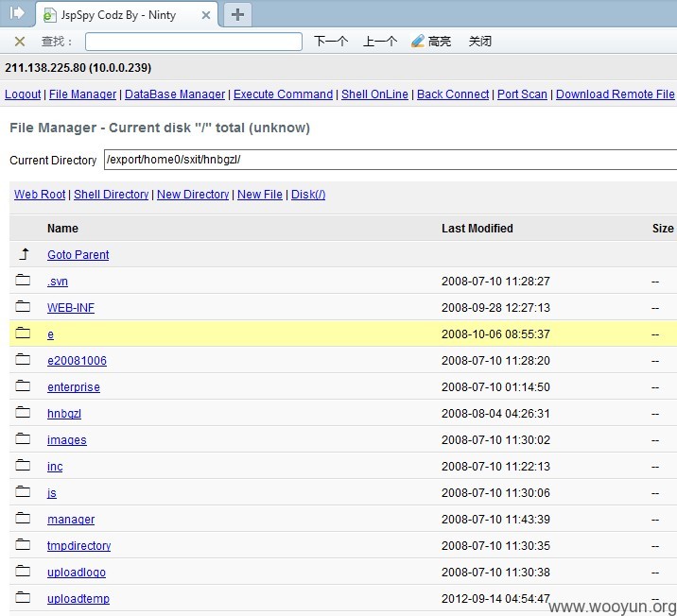Open Back Connect link
The width and height of the screenshot is (677, 616).
pyautogui.click(x=453, y=94)
